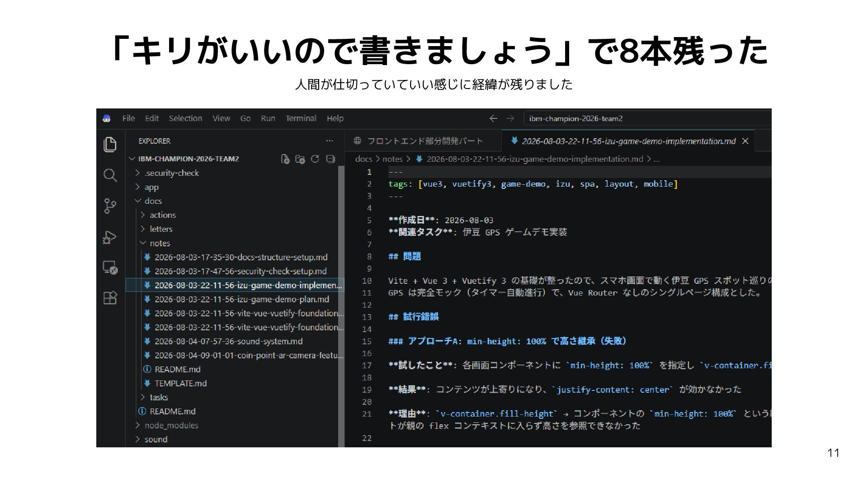868x488 pixels.
Task: Open docs-structure-setup.md note file
Action: click(241, 257)
